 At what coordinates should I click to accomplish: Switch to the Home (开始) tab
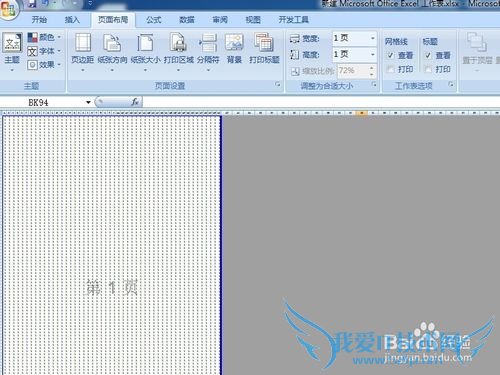click(39, 20)
